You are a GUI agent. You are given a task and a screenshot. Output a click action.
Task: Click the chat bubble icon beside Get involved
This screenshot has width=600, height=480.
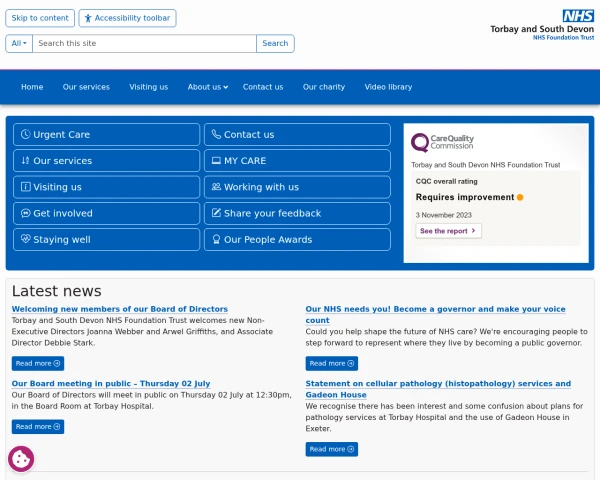click(x=25, y=213)
